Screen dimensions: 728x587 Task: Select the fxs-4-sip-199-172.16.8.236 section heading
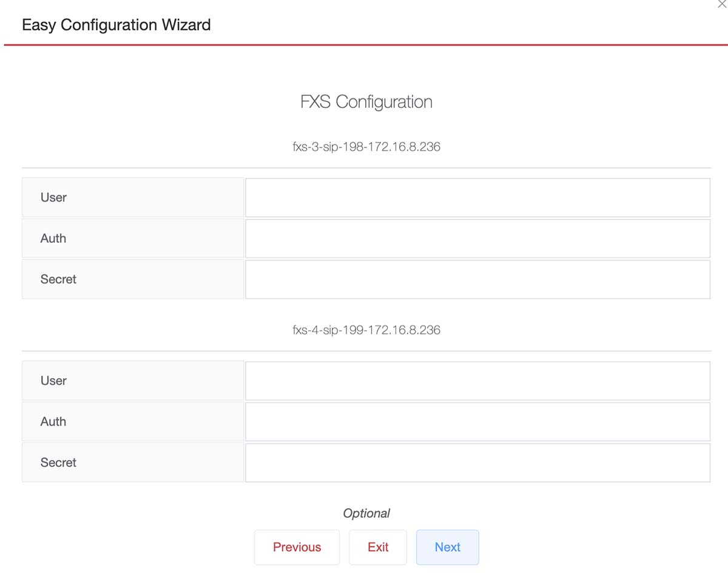coord(366,330)
